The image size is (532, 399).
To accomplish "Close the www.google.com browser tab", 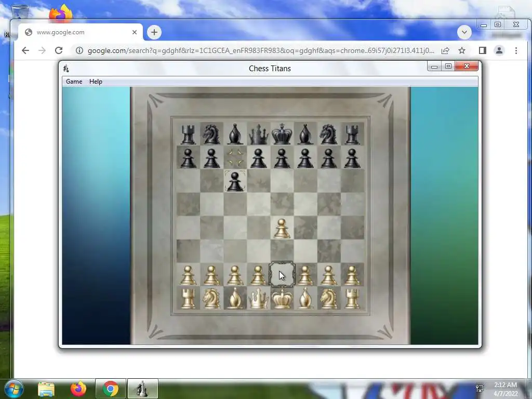I will click(135, 32).
